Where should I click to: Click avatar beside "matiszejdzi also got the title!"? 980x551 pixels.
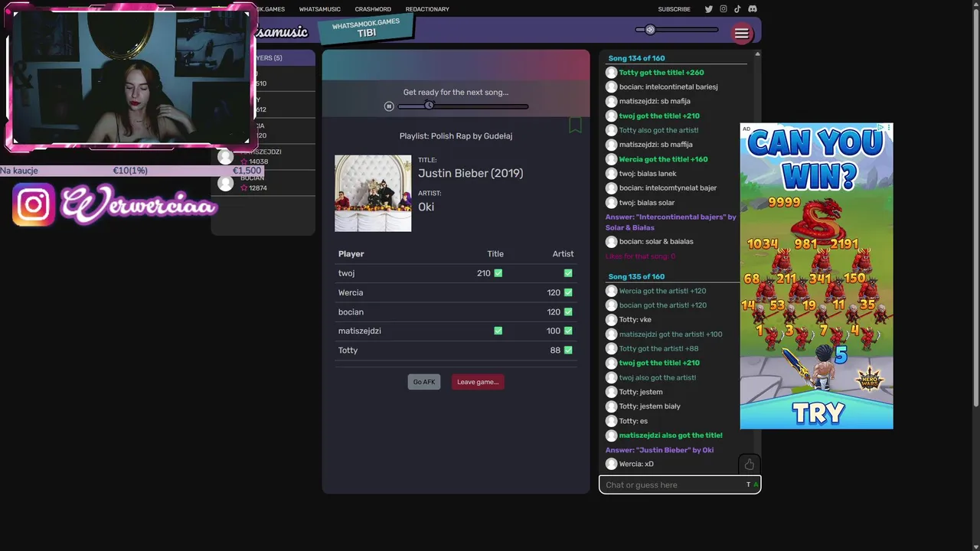tap(611, 435)
